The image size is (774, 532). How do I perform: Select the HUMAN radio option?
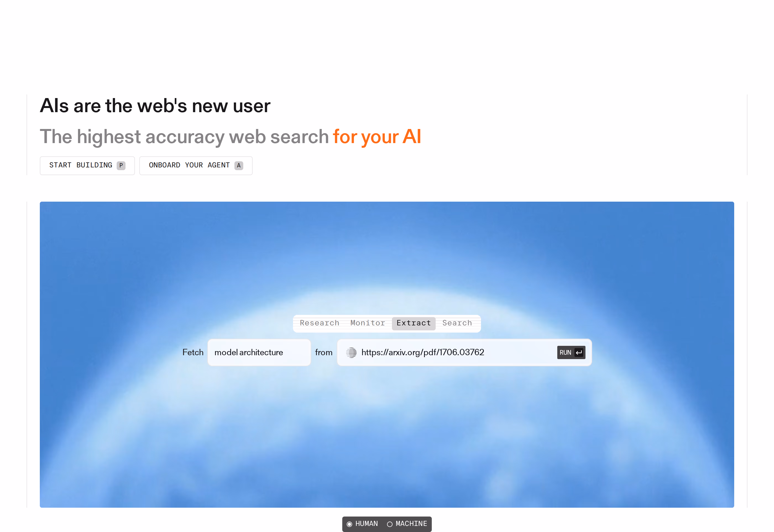point(362,524)
